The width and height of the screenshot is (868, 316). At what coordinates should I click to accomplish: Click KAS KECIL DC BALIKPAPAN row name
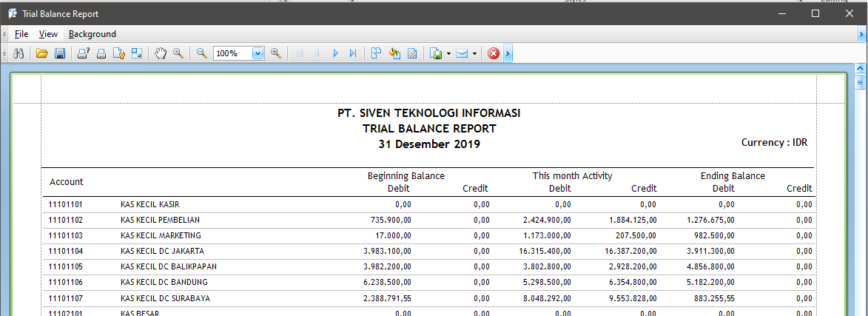point(168,266)
